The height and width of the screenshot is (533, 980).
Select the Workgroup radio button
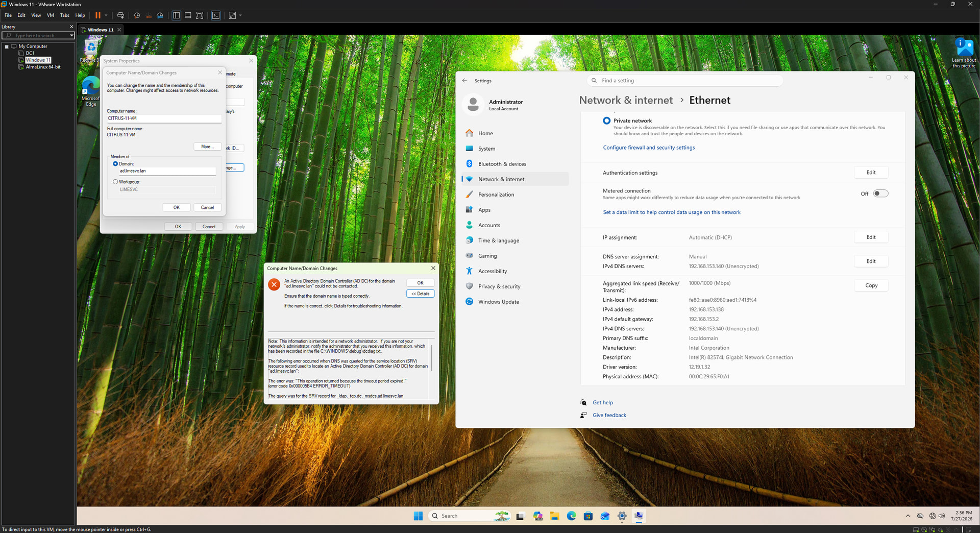click(x=115, y=182)
